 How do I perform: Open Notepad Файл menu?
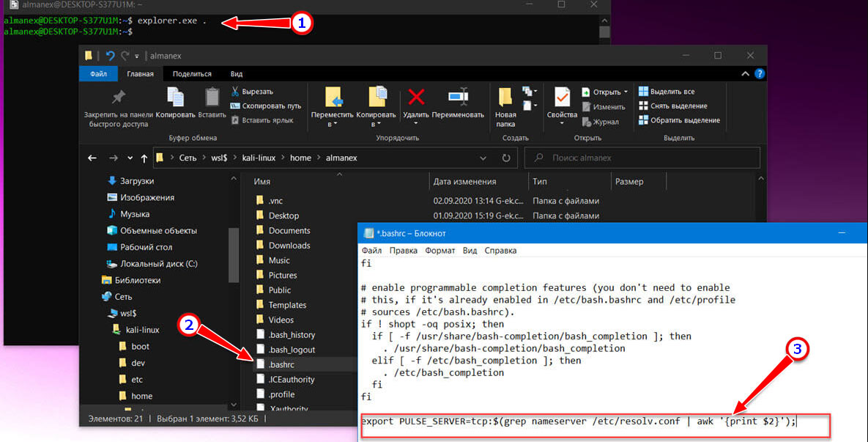click(x=371, y=251)
